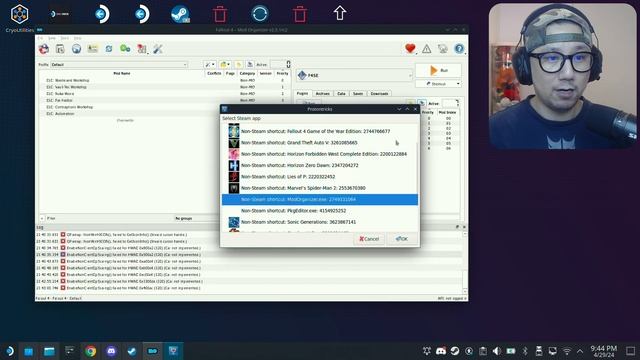The height and width of the screenshot is (360, 640).
Task: Click the Nexus globe icon in toolbar
Action: [76, 49]
